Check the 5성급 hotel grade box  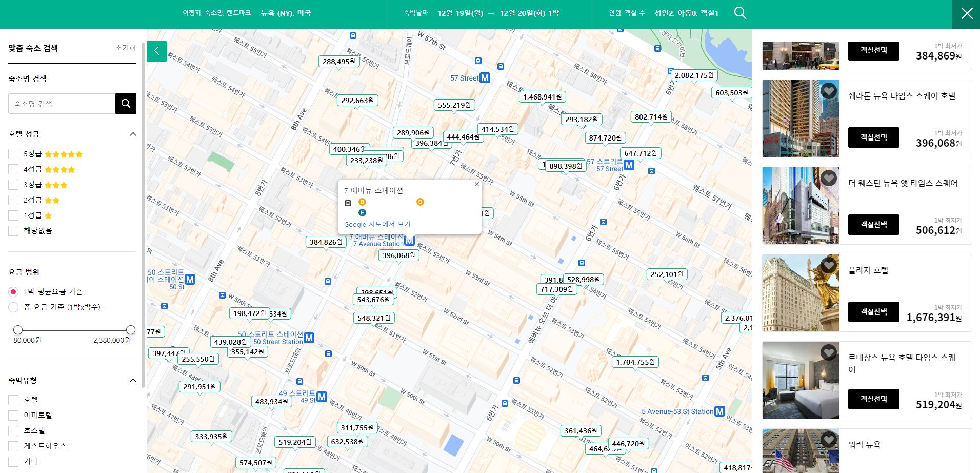click(13, 154)
